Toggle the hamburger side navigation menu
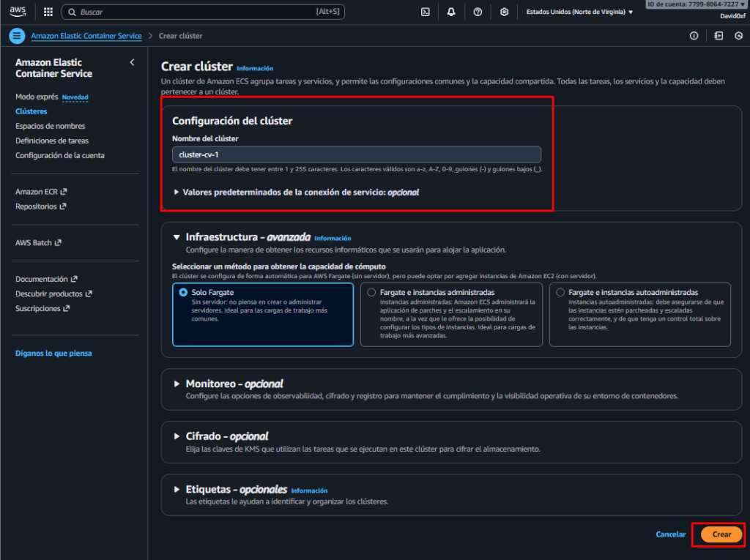The width and height of the screenshot is (750, 560). pos(17,36)
